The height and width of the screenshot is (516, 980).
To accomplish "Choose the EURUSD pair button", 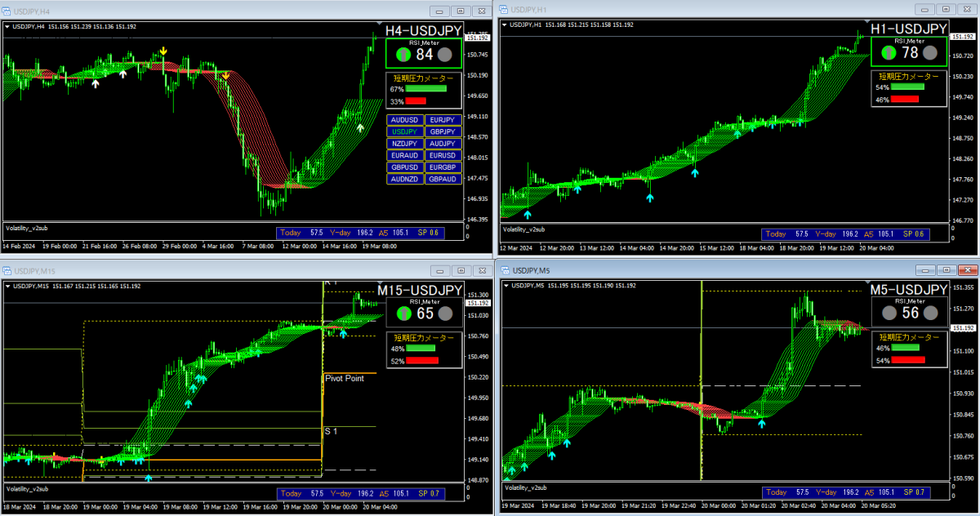I will (443, 155).
